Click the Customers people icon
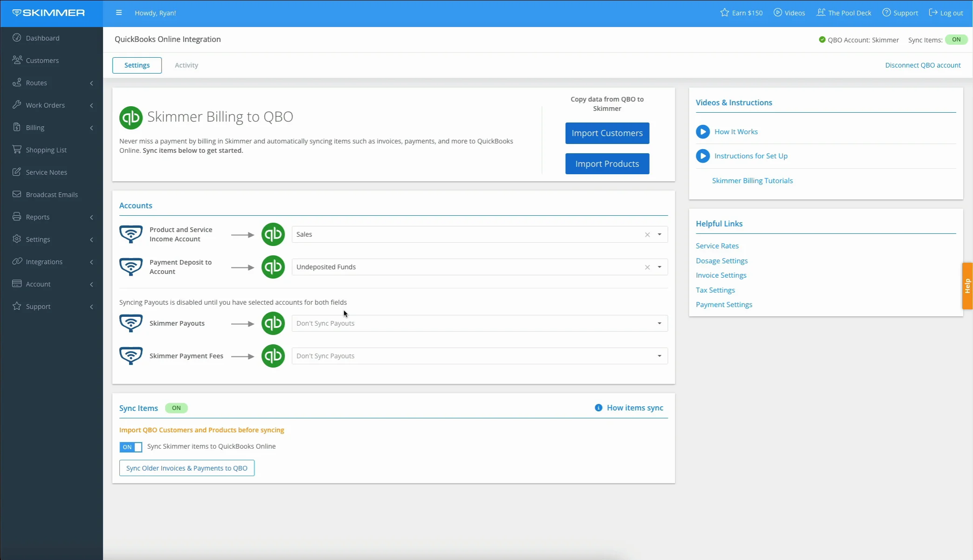The height and width of the screenshot is (560, 973). click(17, 60)
